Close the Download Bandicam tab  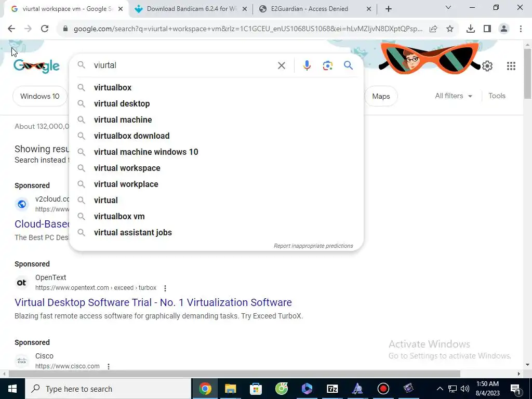[x=244, y=9]
